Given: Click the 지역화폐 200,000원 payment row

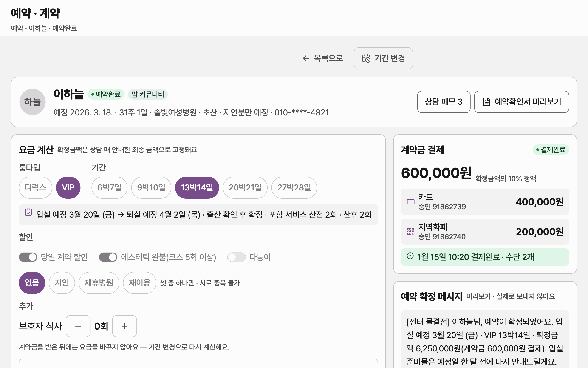Looking at the screenshot, I should point(485,231).
